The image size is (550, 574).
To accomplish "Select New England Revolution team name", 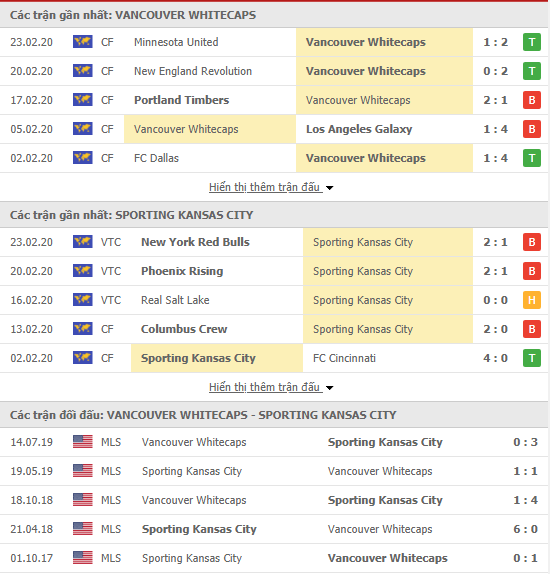I will [x=193, y=71].
